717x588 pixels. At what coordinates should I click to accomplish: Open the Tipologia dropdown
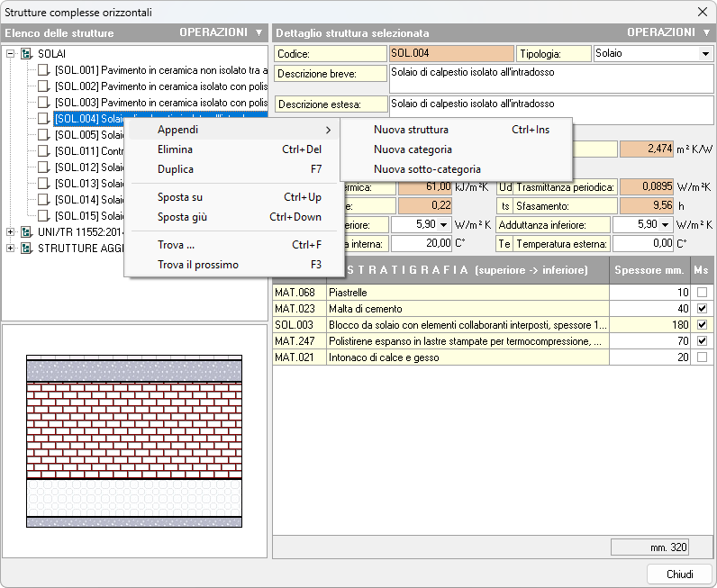(704, 54)
